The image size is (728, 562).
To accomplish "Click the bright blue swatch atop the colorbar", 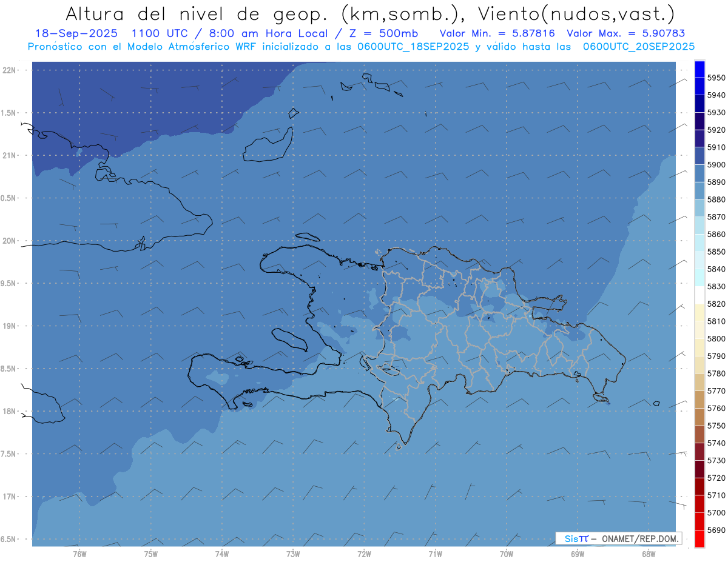I will click(x=699, y=69).
